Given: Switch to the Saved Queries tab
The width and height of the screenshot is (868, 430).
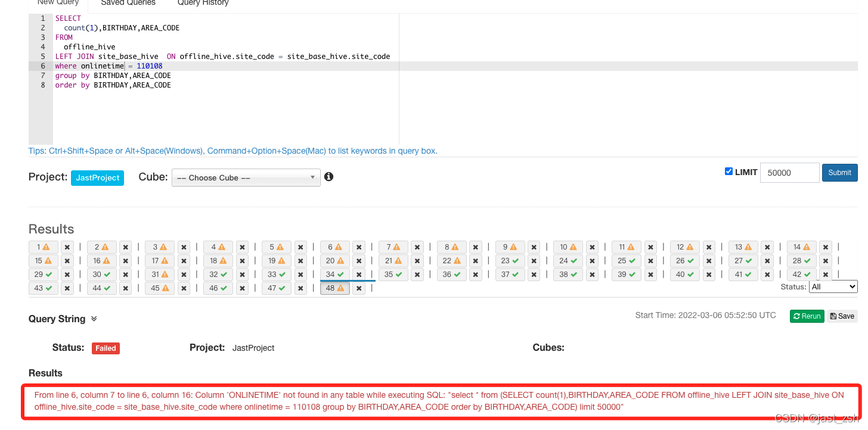Looking at the screenshot, I should coord(128,3).
